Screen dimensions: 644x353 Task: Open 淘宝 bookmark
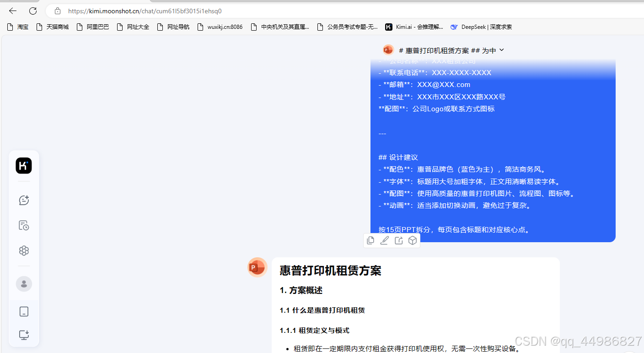coord(18,27)
